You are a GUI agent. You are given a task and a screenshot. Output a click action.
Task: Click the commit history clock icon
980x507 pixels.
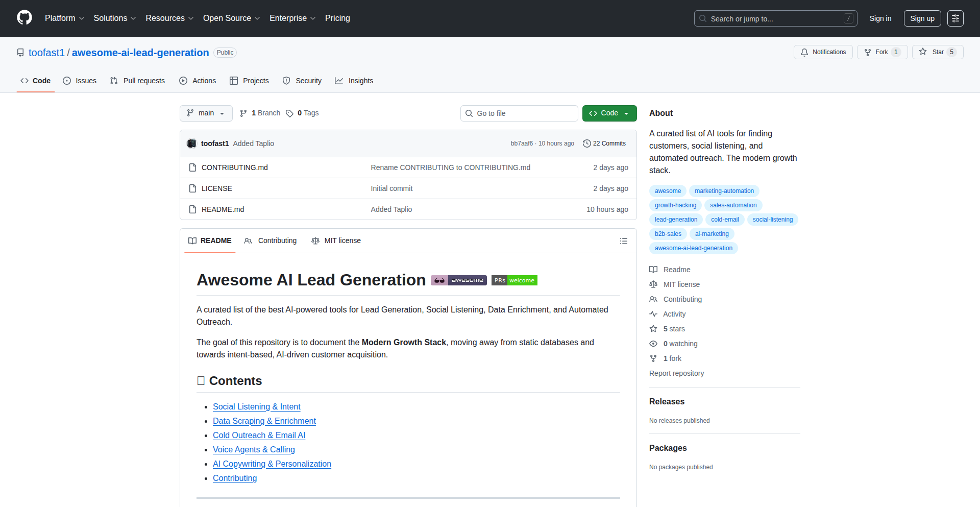point(586,143)
